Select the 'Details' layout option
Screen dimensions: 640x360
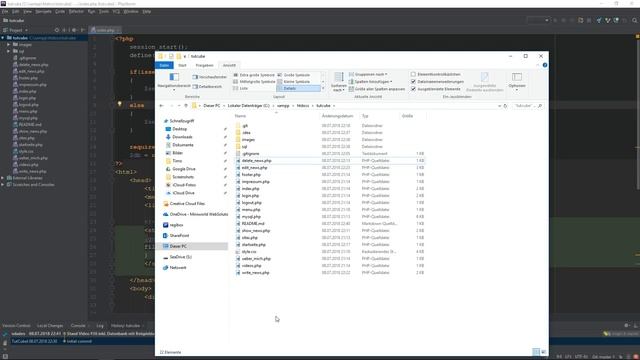(x=298, y=88)
